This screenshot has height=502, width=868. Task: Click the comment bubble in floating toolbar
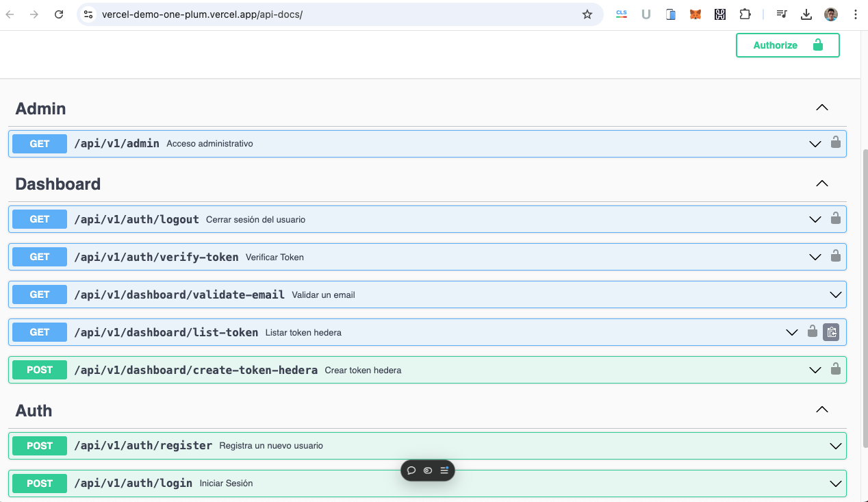[411, 470]
